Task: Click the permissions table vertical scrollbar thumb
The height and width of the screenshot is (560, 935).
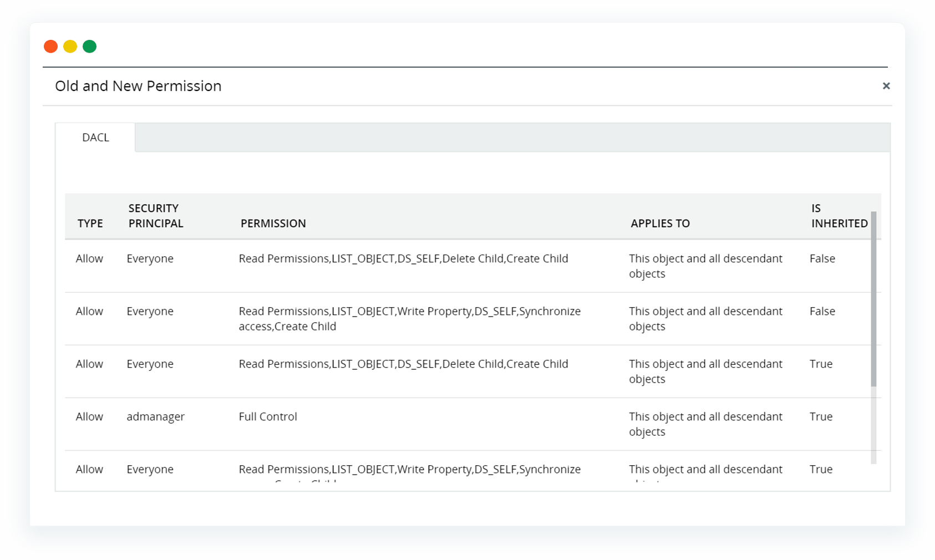Action: [873, 299]
